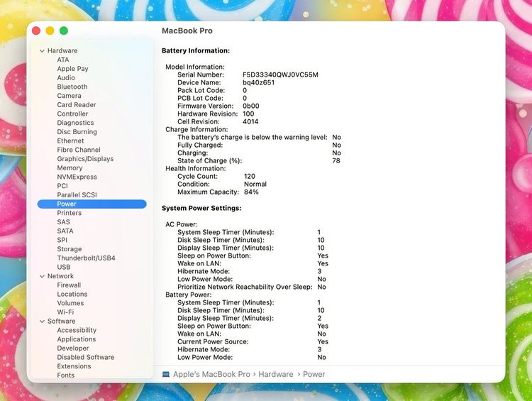
Task: Minimize the window with the yellow button
Action: 50,31
